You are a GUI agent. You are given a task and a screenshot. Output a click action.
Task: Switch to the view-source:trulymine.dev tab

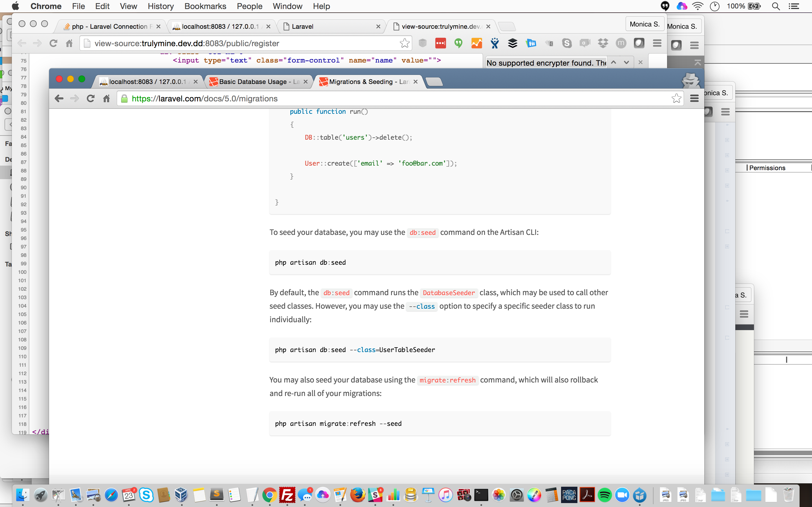440,26
